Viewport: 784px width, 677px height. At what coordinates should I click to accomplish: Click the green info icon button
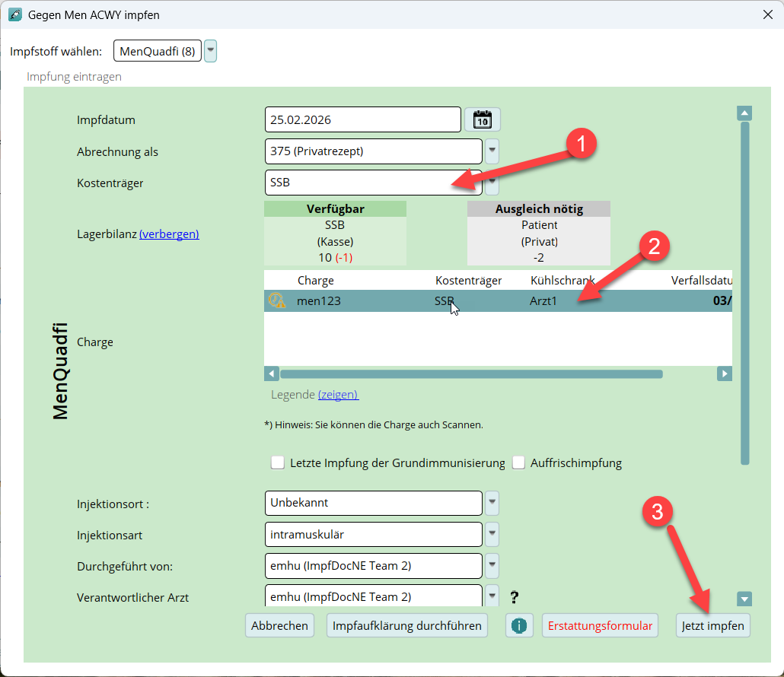pos(519,625)
